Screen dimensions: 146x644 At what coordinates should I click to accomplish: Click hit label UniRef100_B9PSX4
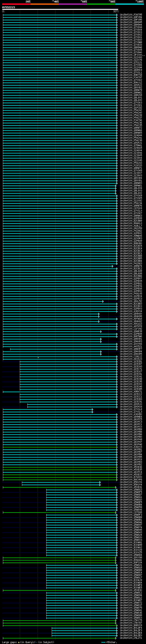pyautogui.click(x=131, y=562)
